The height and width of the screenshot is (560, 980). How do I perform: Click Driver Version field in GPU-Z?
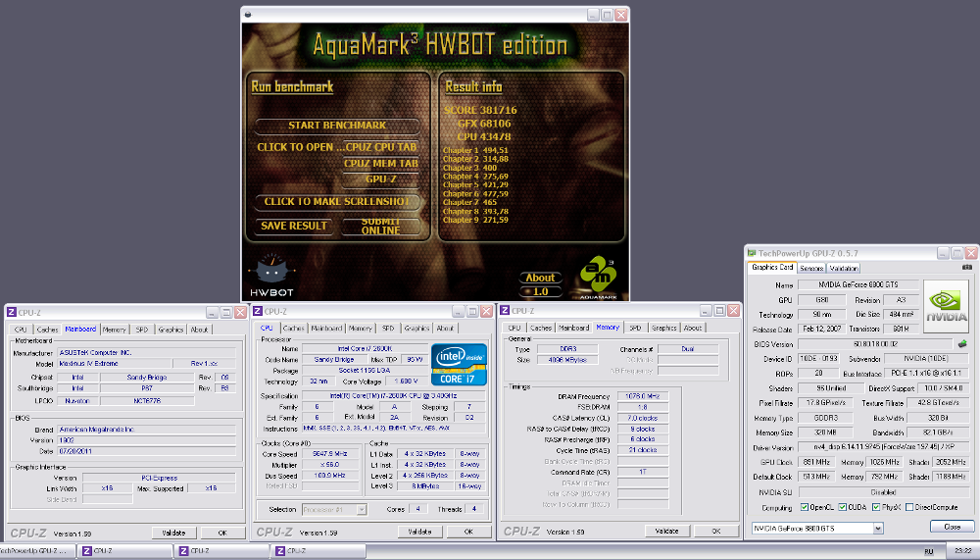(x=884, y=448)
